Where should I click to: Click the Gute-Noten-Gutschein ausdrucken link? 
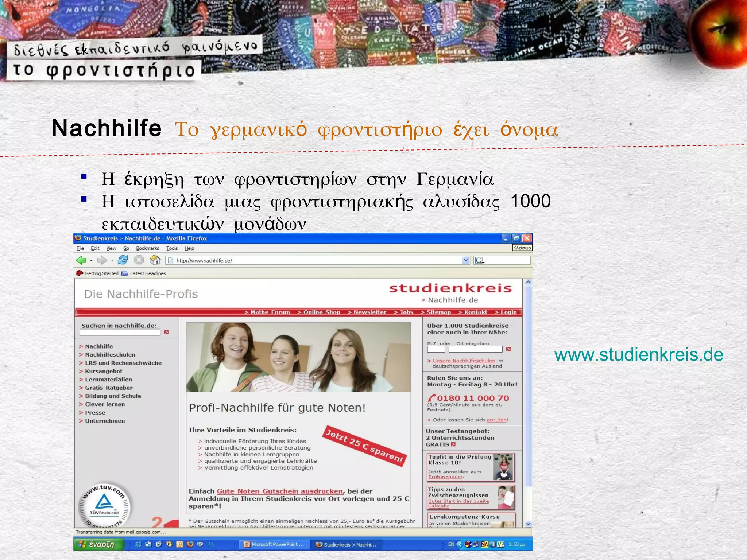click(280, 491)
